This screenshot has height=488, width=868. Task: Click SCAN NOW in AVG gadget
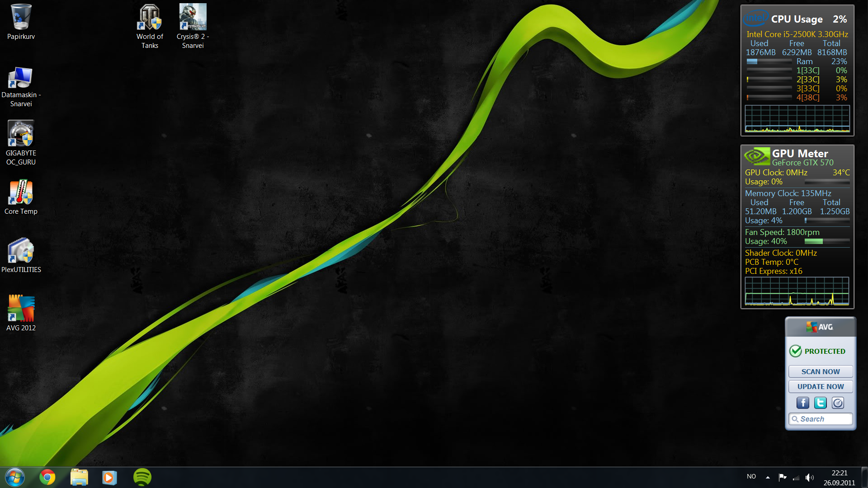[821, 371]
